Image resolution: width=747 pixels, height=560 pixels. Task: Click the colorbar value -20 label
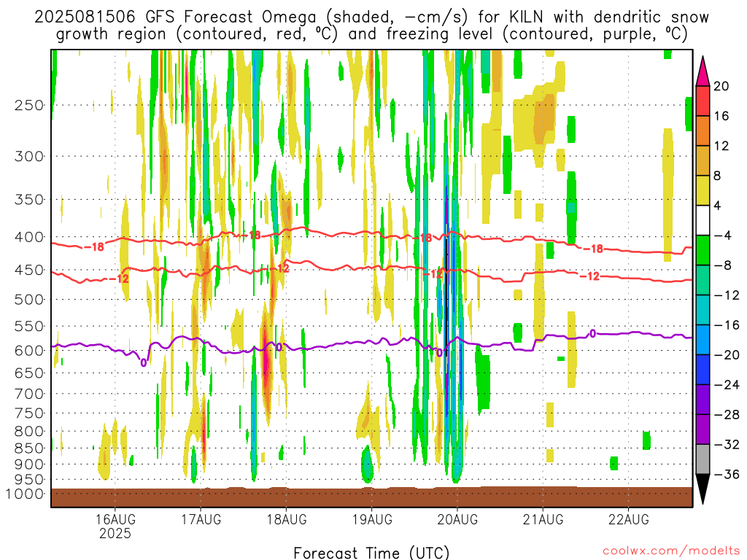pos(727,355)
